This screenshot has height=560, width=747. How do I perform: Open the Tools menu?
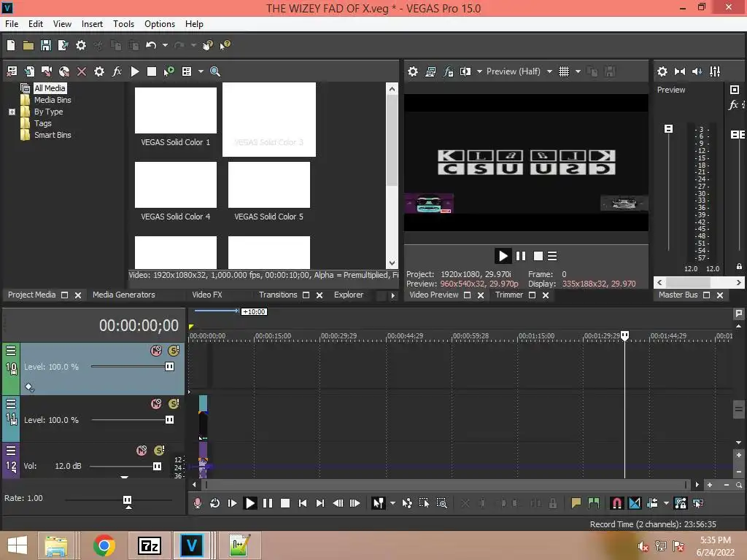pyautogui.click(x=123, y=24)
